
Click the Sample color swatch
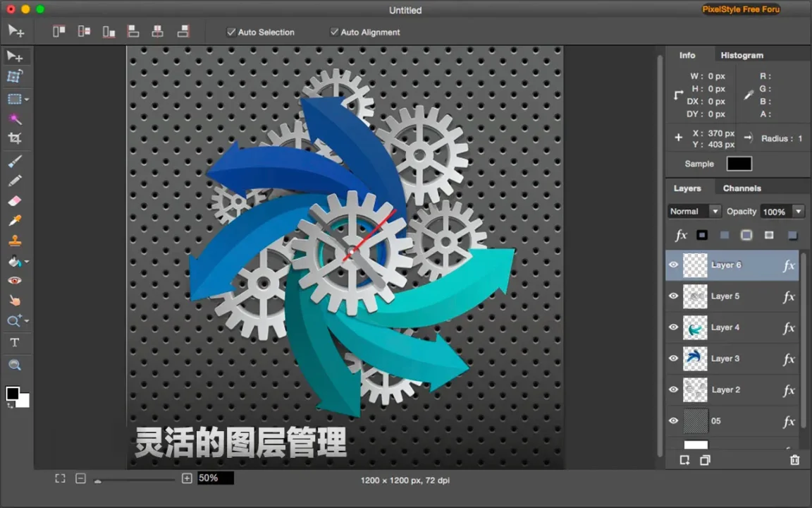click(x=739, y=164)
